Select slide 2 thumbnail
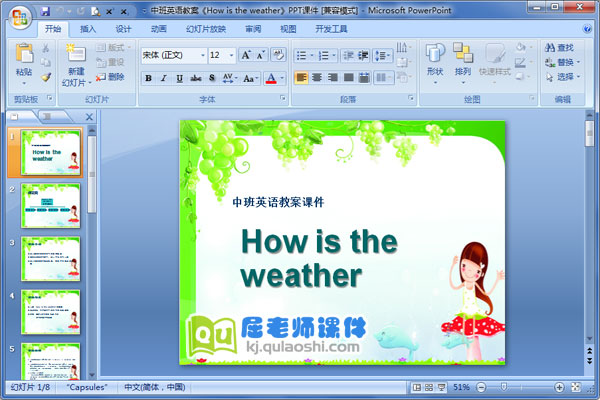Screen dimensions: 600x400 pos(51,206)
